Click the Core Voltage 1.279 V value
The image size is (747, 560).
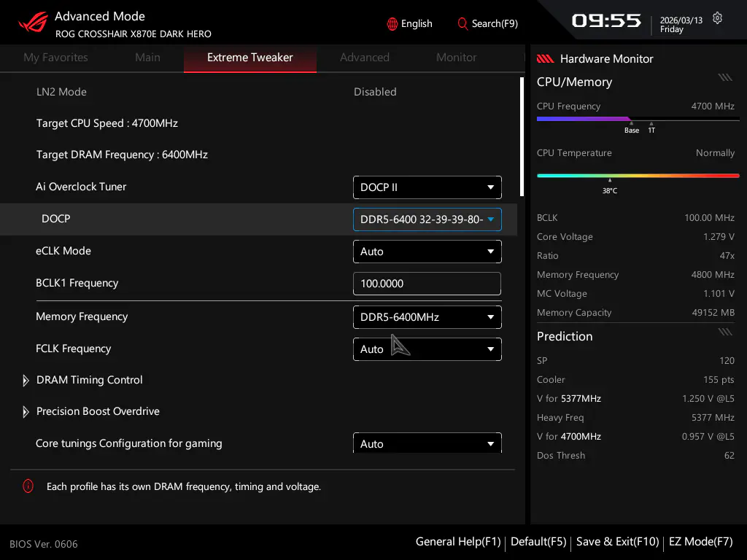click(719, 237)
